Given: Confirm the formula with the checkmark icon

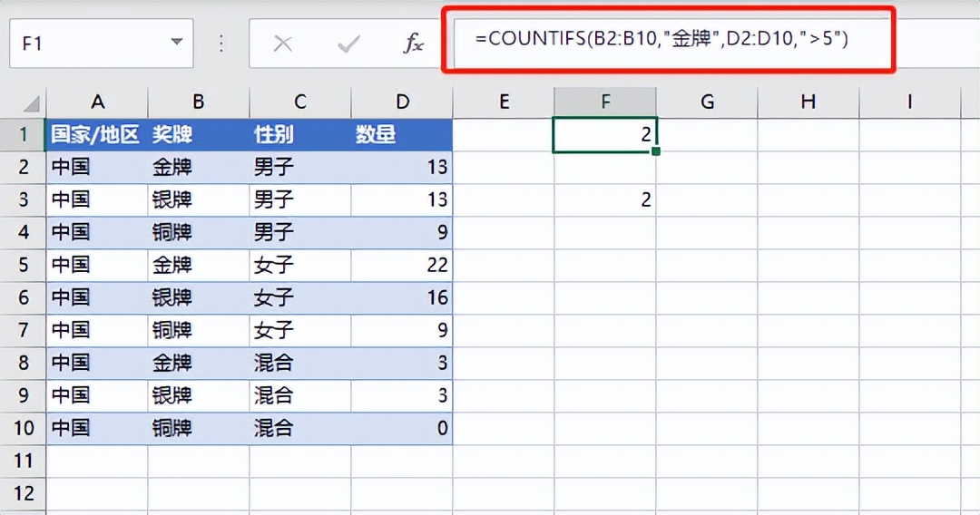Looking at the screenshot, I should coord(348,44).
